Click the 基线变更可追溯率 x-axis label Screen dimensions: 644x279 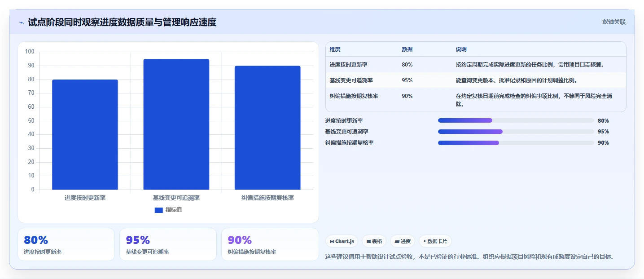pyautogui.click(x=176, y=198)
